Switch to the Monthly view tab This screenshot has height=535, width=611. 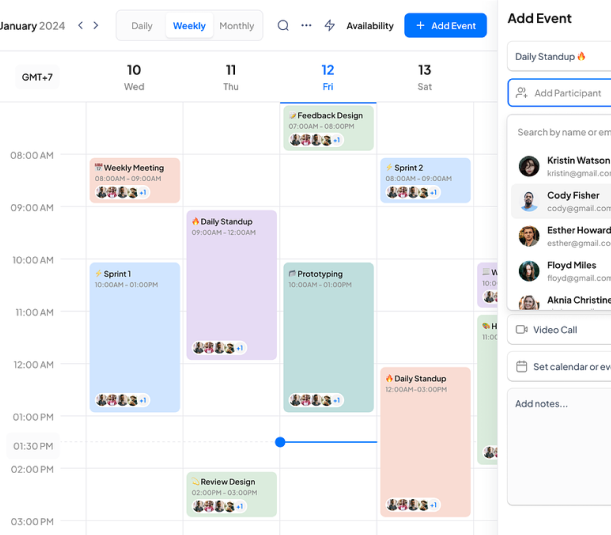236,26
